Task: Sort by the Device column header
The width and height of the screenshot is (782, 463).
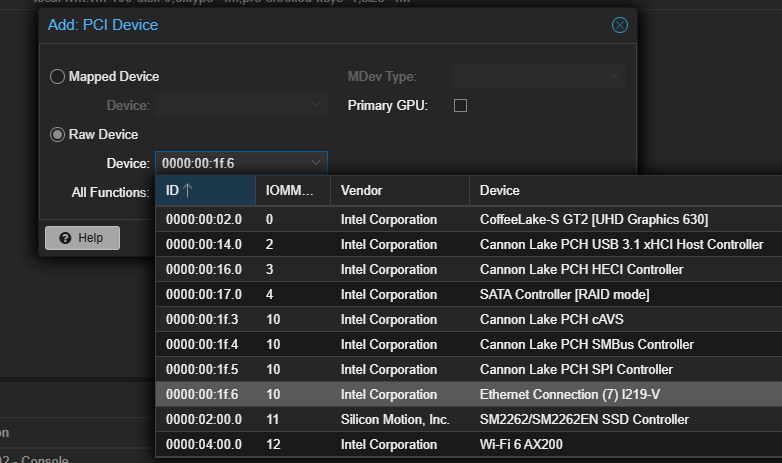Action: (620, 190)
